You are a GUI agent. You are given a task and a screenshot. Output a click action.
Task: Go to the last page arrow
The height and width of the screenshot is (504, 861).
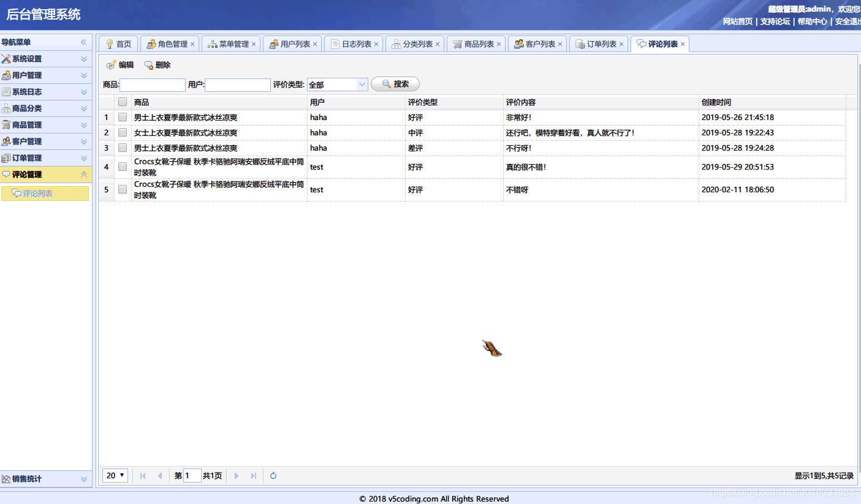tap(254, 476)
